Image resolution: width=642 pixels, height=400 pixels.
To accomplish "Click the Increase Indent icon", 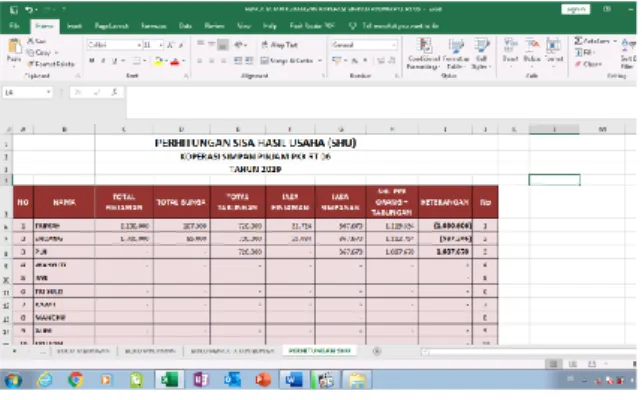I will pyautogui.click(x=249, y=61).
